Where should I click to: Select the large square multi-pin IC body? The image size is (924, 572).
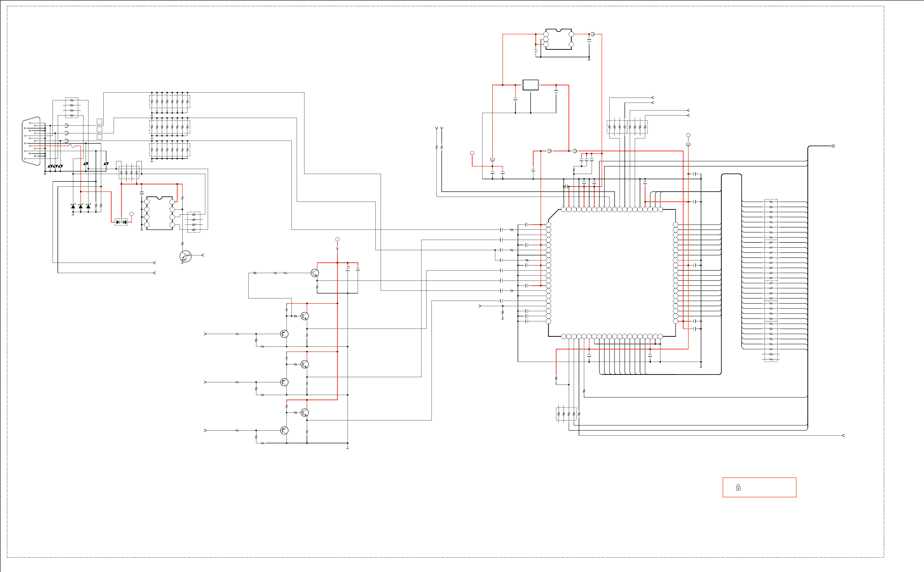point(612,273)
